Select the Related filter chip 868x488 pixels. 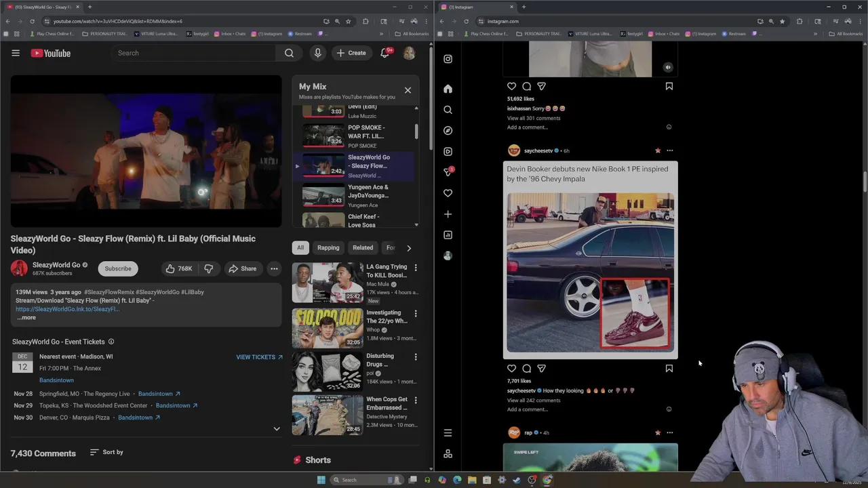click(363, 247)
